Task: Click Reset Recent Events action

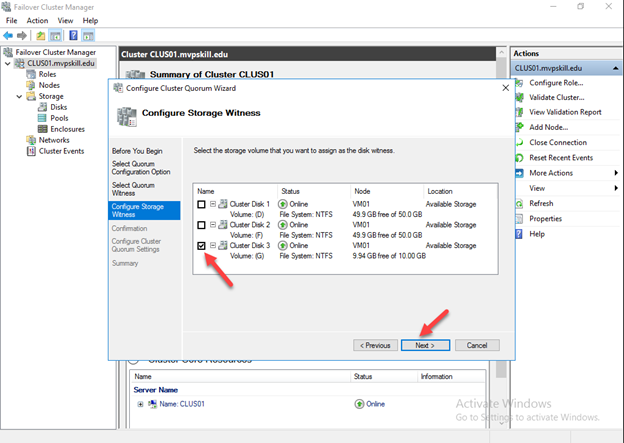Action: pyautogui.click(x=561, y=158)
